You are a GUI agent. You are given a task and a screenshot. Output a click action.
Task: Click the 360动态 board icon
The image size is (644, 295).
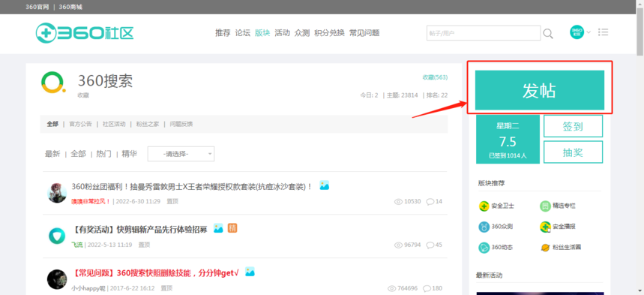point(484,247)
